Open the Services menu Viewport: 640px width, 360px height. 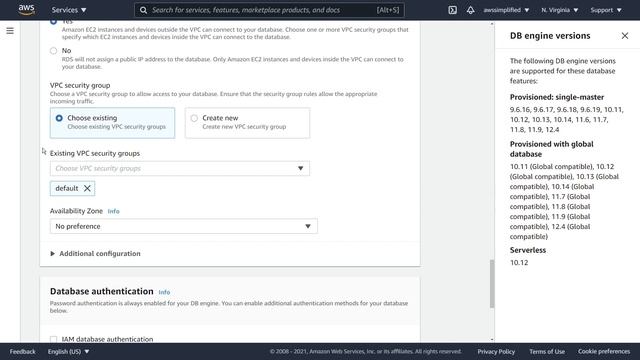pyautogui.click(x=69, y=10)
